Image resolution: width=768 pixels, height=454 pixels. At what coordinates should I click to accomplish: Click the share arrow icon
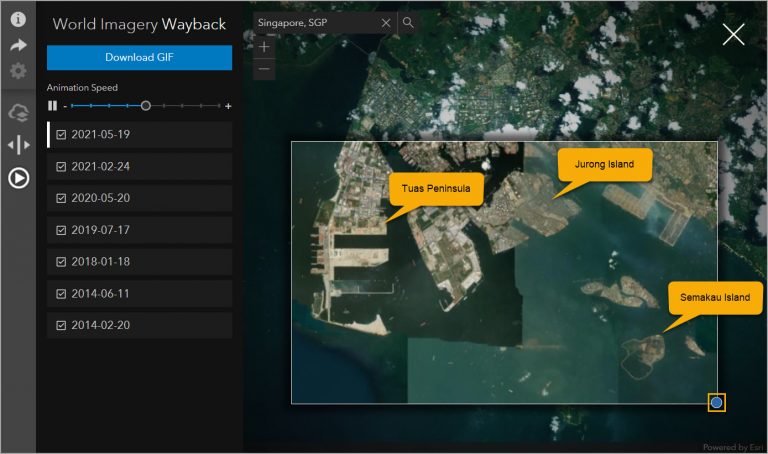pyautogui.click(x=18, y=46)
